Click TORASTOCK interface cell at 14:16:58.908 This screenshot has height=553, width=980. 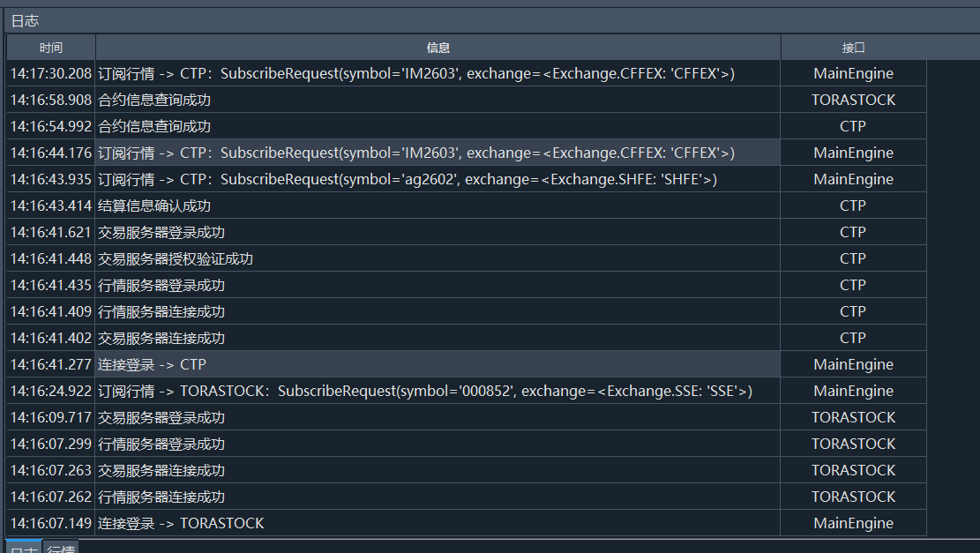[x=853, y=100]
